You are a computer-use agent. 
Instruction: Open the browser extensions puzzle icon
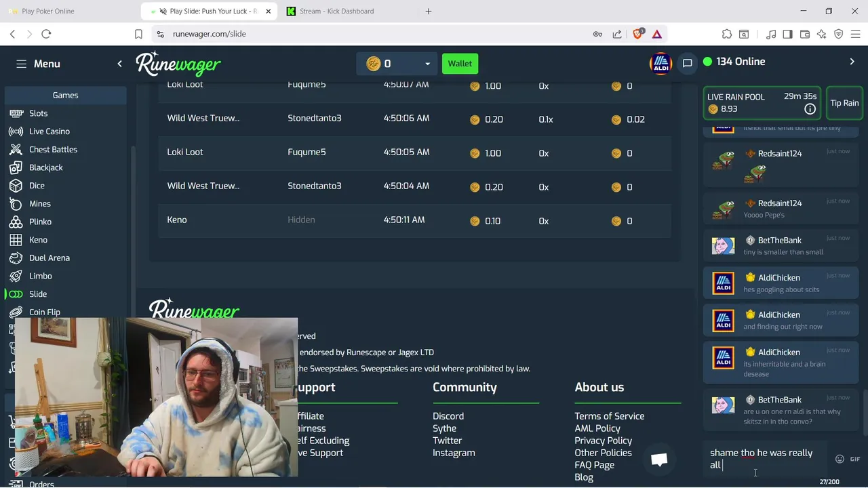point(727,34)
